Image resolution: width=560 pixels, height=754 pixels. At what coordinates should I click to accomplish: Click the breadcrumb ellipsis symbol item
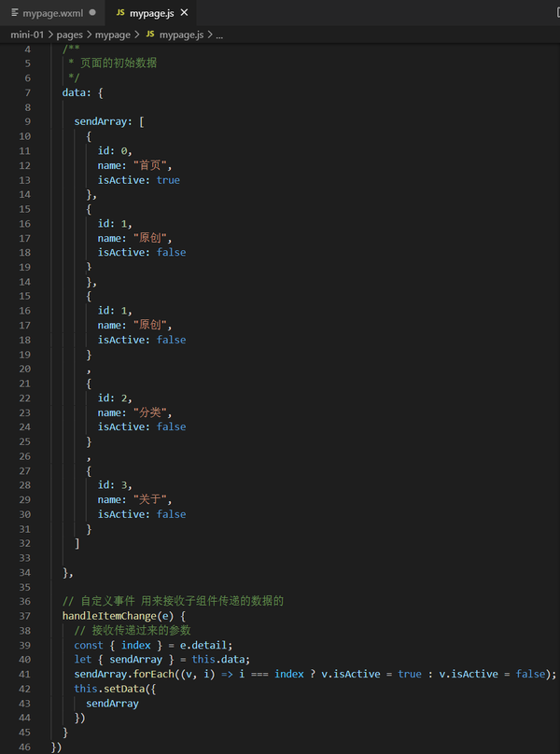click(x=219, y=34)
